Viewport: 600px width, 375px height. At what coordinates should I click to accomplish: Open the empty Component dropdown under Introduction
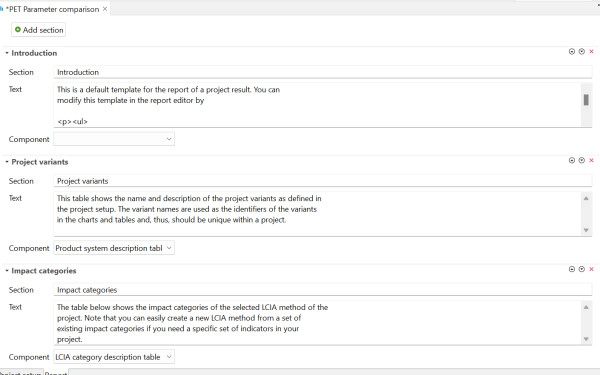pos(114,139)
